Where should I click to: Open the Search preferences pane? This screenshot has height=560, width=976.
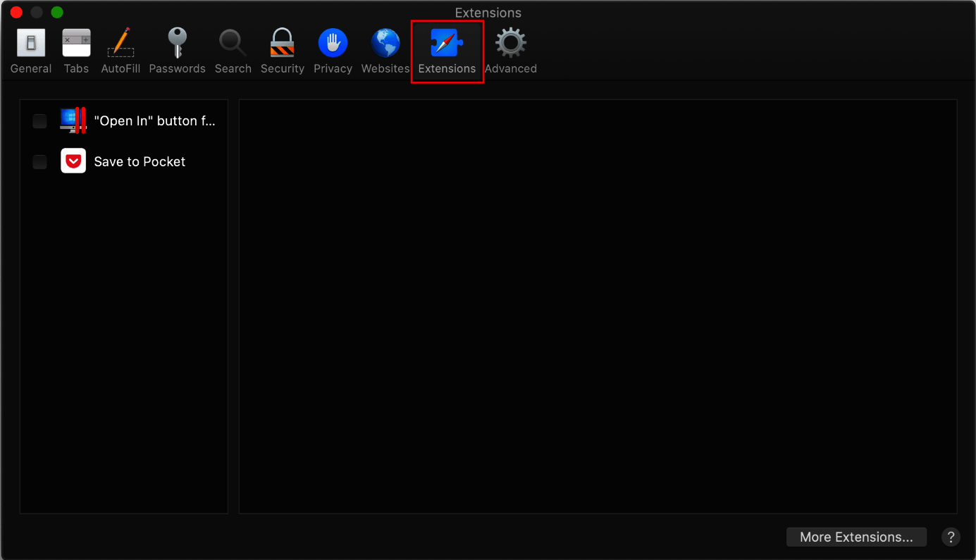(233, 49)
